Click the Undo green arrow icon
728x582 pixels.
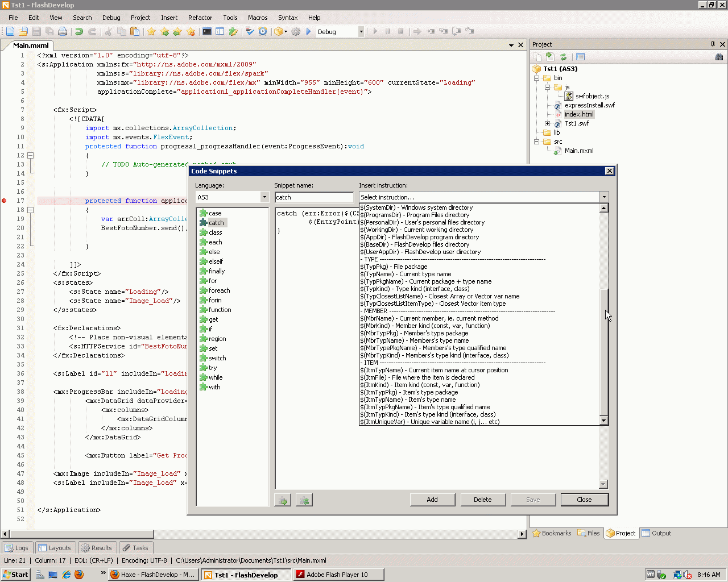coord(79,32)
